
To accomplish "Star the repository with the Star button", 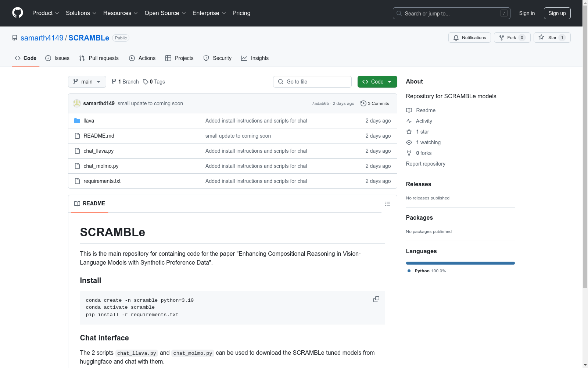I will 552,38.
